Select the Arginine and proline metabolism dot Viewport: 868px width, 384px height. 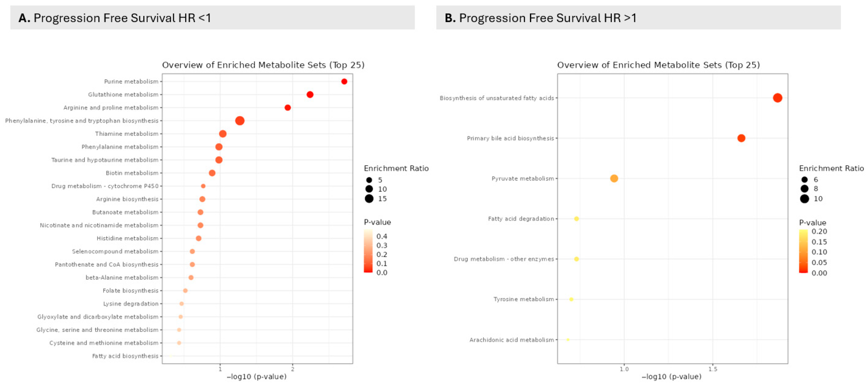[287, 108]
